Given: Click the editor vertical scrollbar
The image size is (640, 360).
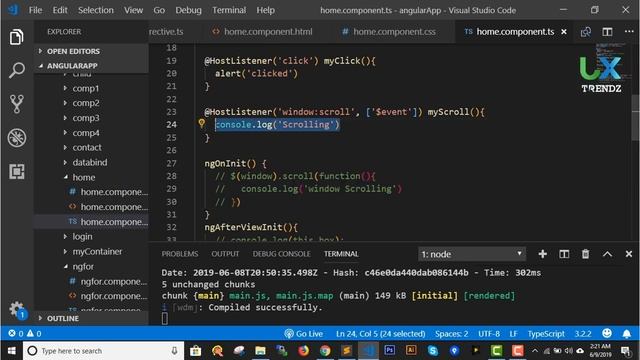Looking at the screenshot, I should click(x=636, y=118).
